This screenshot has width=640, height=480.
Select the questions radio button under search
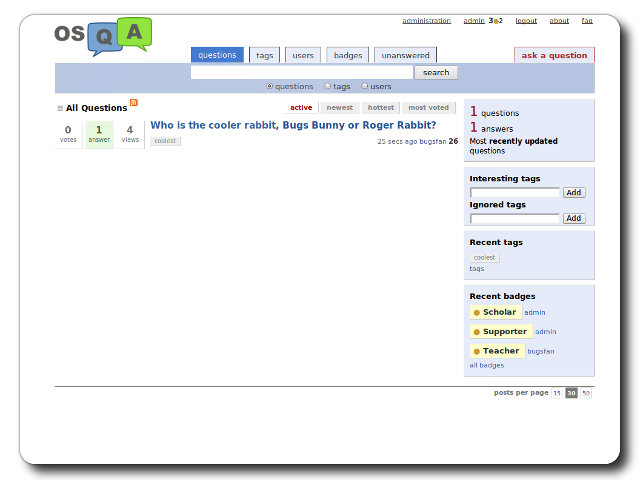(x=269, y=87)
